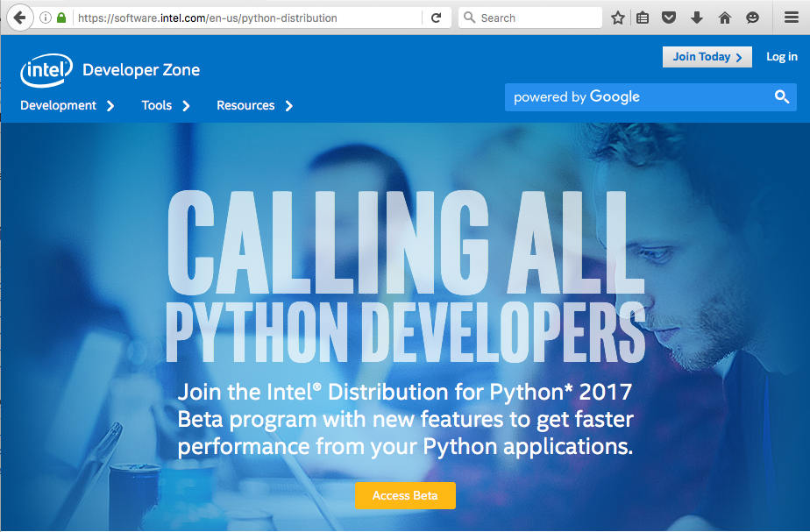This screenshot has height=532, width=810.
Task: Save the page to Pocket
Action: [670, 18]
